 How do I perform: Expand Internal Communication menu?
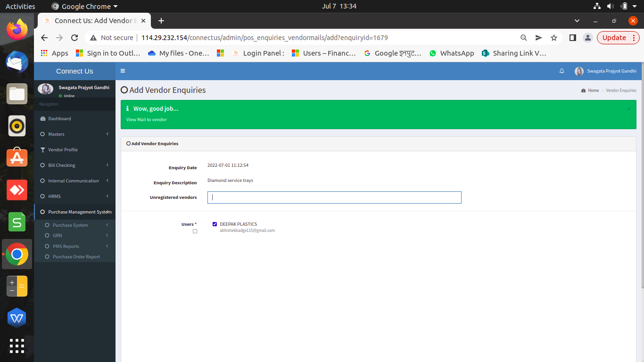tap(74, 181)
